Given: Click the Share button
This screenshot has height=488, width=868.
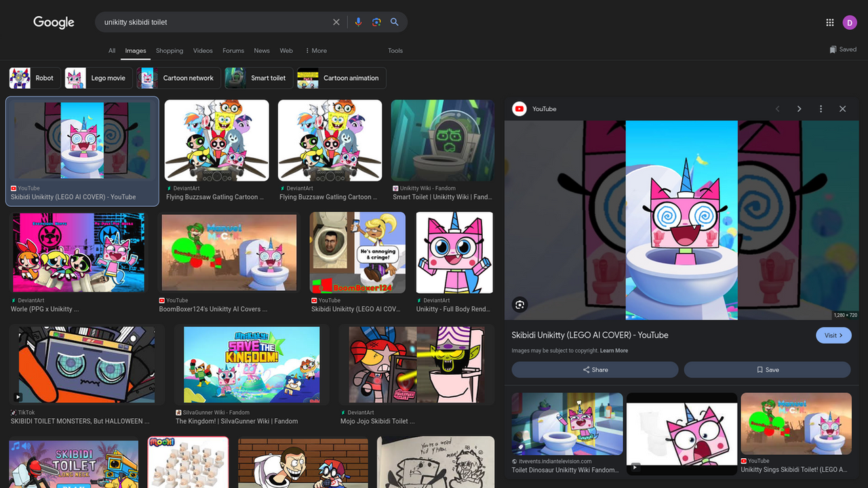Looking at the screenshot, I should [x=595, y=369].
